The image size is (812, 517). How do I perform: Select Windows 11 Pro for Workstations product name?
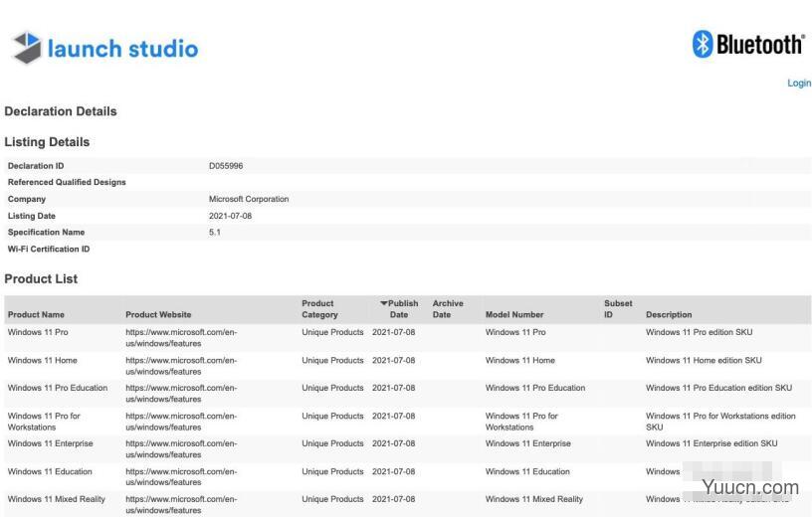pos(44,422)
